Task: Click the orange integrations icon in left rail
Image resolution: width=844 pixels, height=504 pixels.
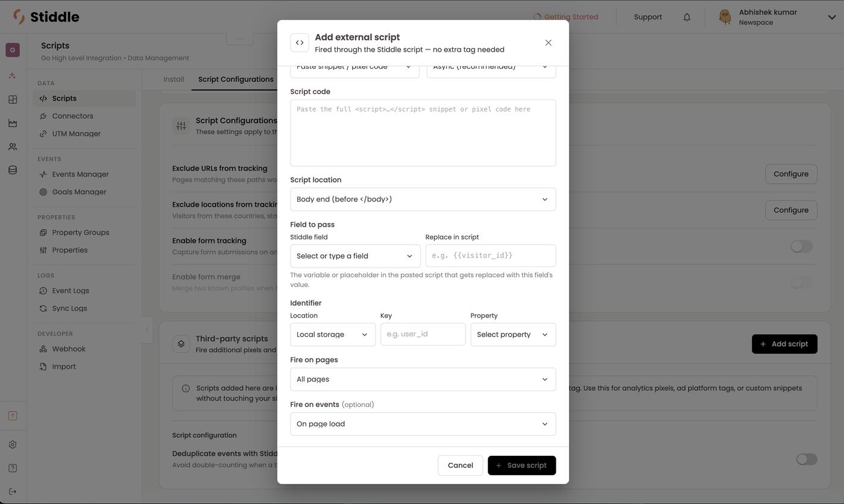Action: point(13,76)
